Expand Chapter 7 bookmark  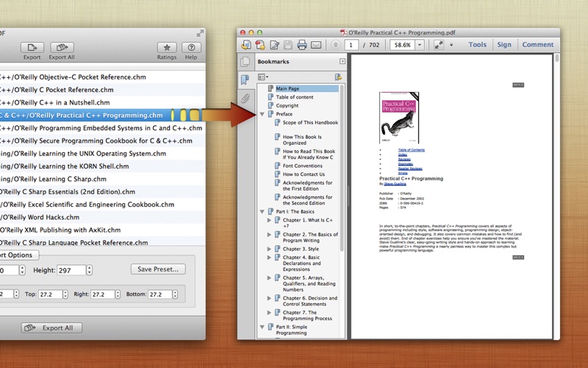pyautogui.click(x=269, y=312)
